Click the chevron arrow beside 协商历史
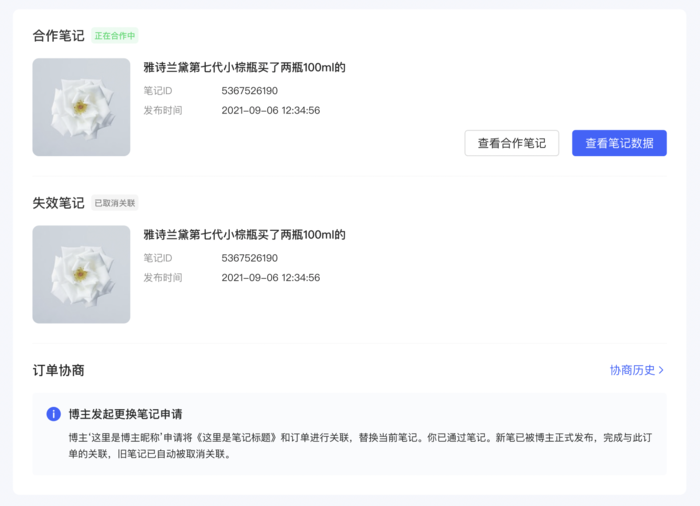700x506 pixels. 661,370
